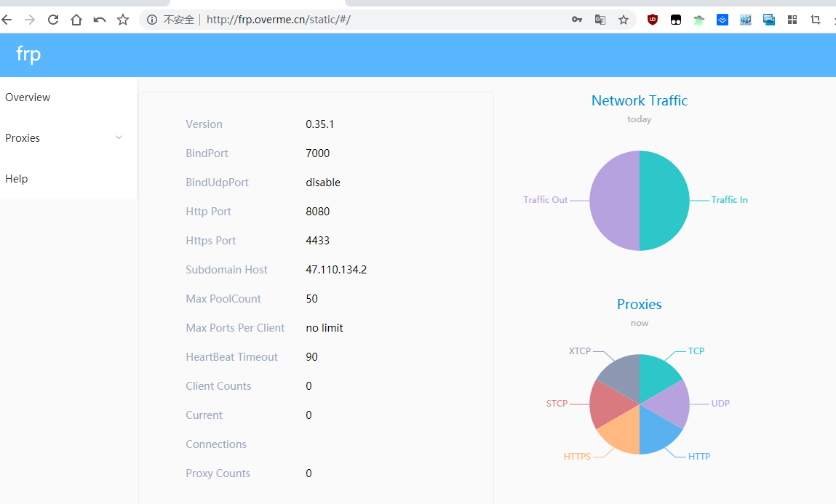Click the undo-style restore tab icon
Screen dimensions: 836x504
(100, 20)
